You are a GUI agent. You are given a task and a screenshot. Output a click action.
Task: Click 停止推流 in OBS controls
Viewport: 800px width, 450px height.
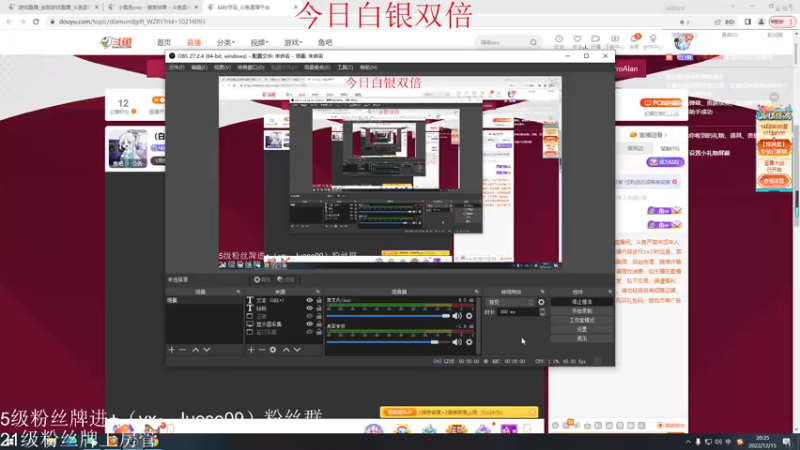pyautogui.click(x=582, y=302)
